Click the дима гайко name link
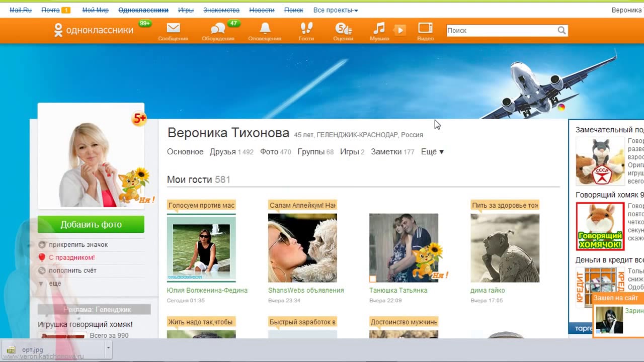644x362 pixels. [488, 290]
